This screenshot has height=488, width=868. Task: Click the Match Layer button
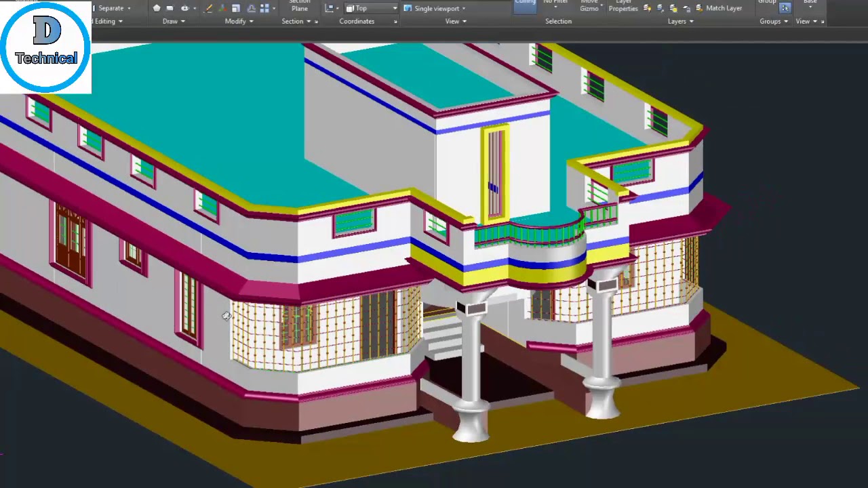pyautogui.click(x=724, y=8)
